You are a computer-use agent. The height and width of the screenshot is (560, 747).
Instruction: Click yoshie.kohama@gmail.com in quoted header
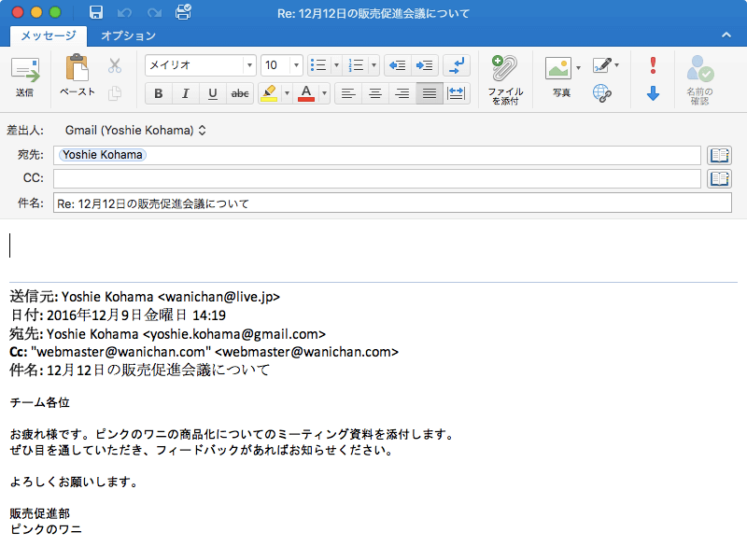[234, 334]
